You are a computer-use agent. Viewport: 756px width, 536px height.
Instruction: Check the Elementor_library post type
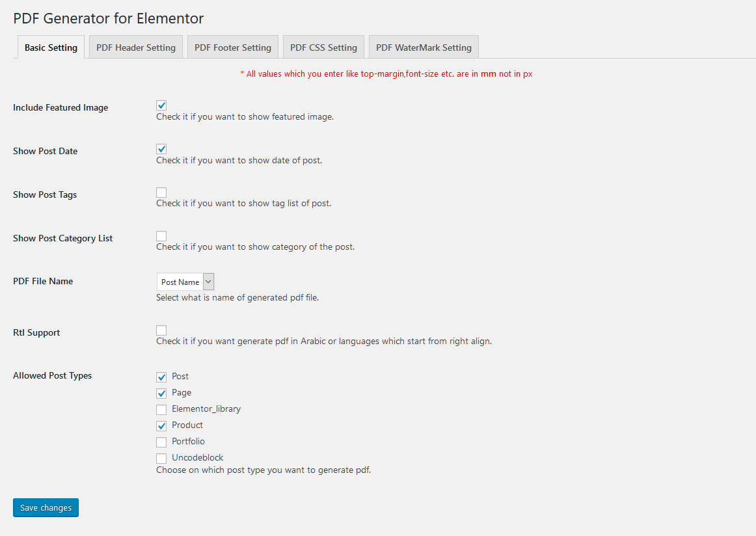pos(161,410)
